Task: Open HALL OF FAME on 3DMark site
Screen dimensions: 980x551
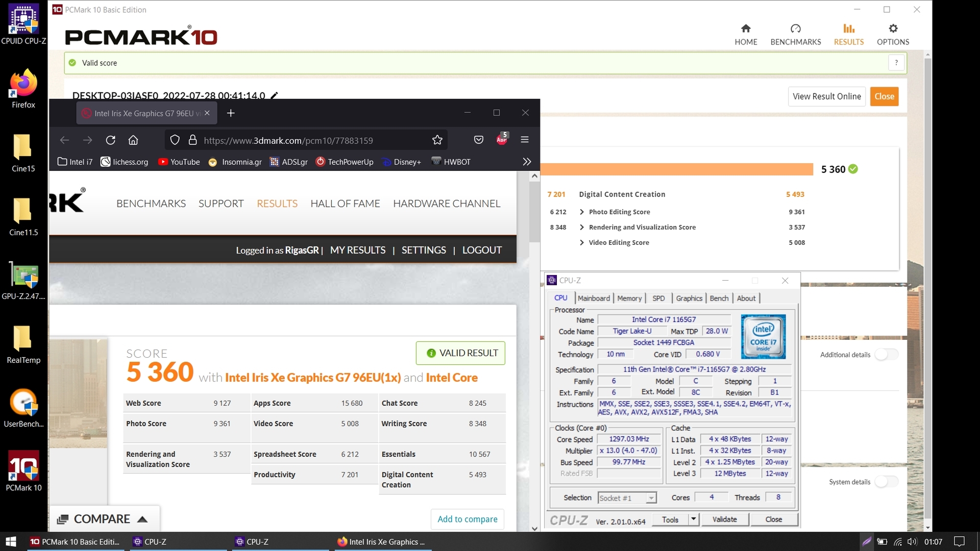Action: click(x=345, y=204)
